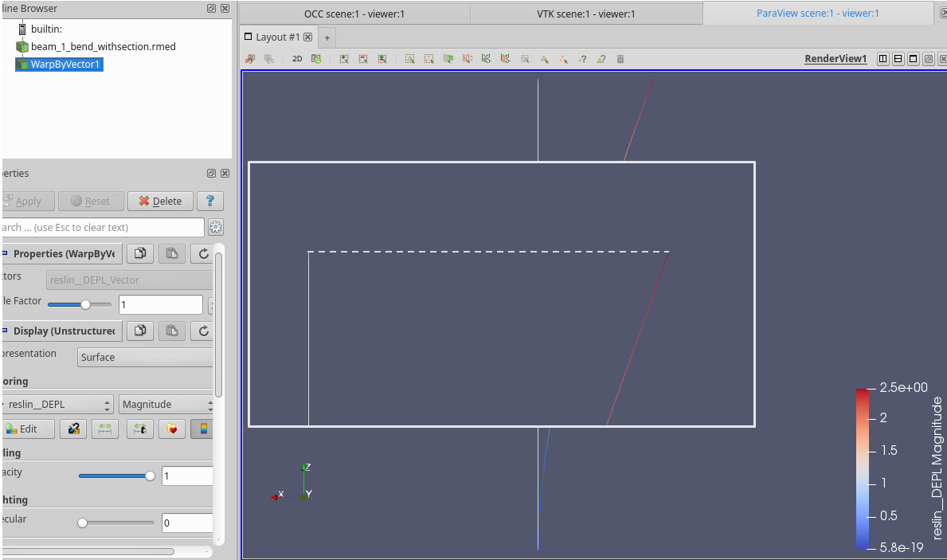The height and width of the screenshot is (560, 947).
Task: Select WarpByVector1 pipeline item
Action: (x=65, y=64)
